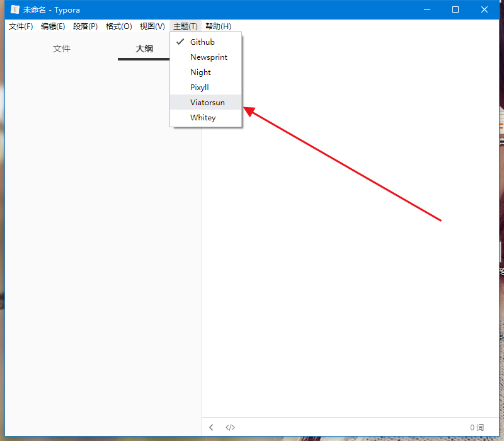Close the Typora window
The image size is (504, 441).
(x=484, y=9)
